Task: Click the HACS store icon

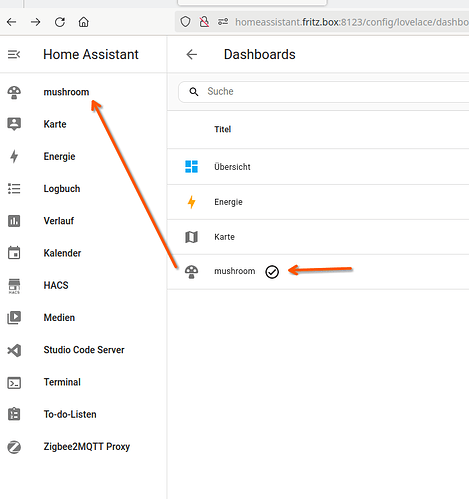Action: 14,286
